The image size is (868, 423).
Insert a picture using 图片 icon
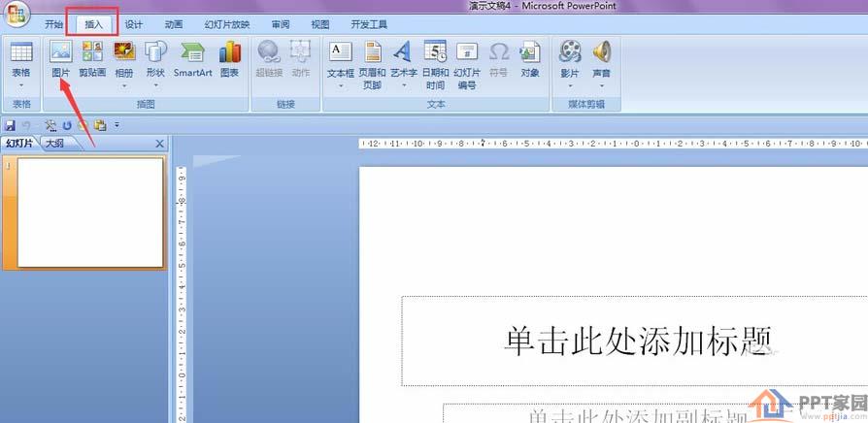60,51
